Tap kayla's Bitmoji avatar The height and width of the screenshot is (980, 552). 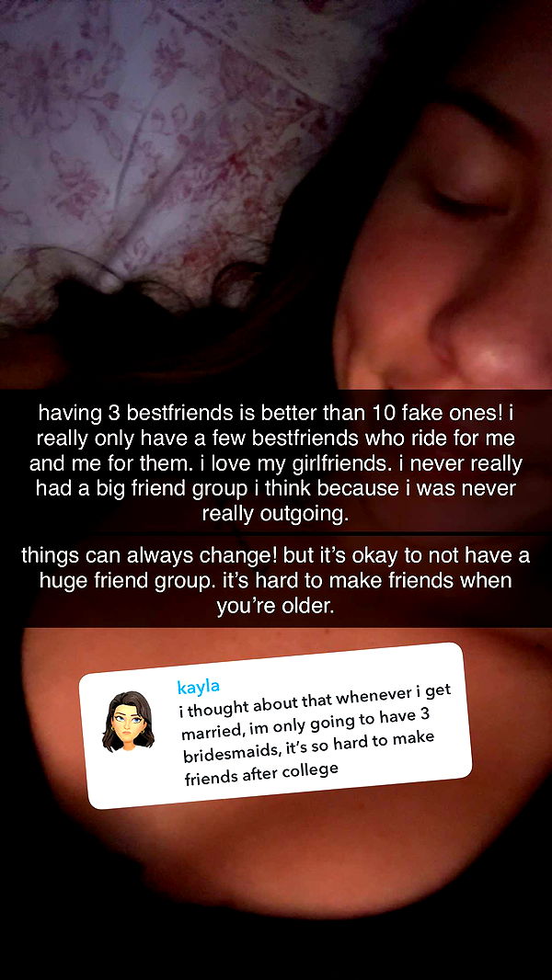pyautogui.click(x=128, y=720)
